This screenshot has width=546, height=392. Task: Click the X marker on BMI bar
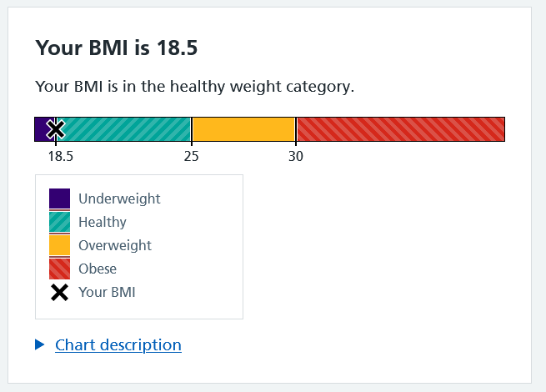pyautogui.click(x=55, y=129)
